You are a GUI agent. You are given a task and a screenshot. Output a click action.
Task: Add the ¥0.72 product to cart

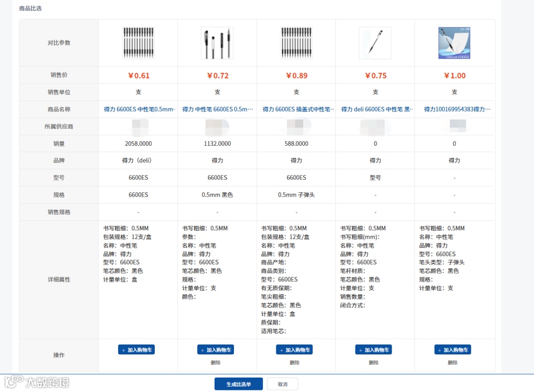216,350
